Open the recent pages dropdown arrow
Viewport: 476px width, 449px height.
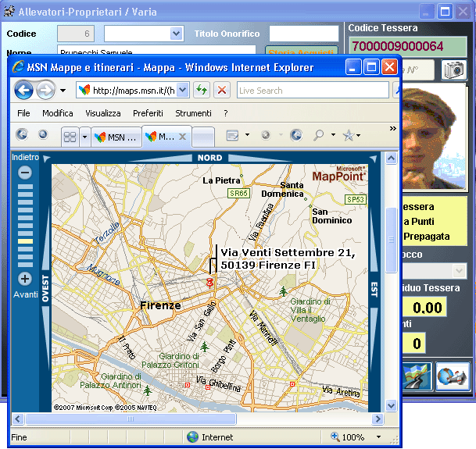63,91
